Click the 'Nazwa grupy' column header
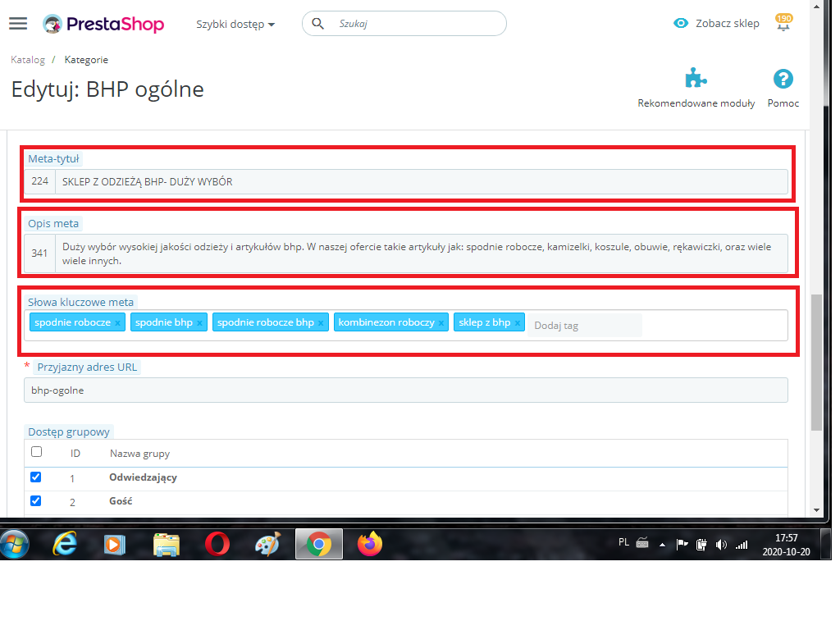Image resolution: width=840 pixels, height=630 pixels. [x=139, y=454]
